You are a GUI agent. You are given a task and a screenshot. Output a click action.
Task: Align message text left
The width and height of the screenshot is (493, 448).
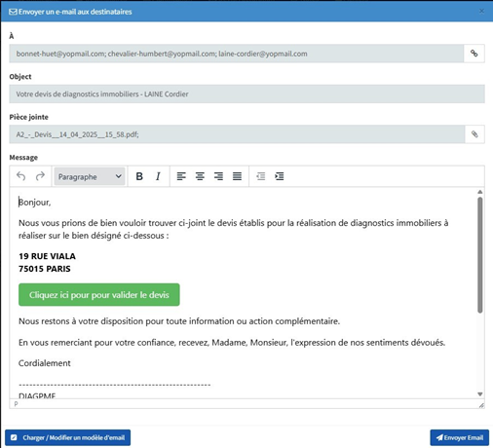tap(181, 176)
